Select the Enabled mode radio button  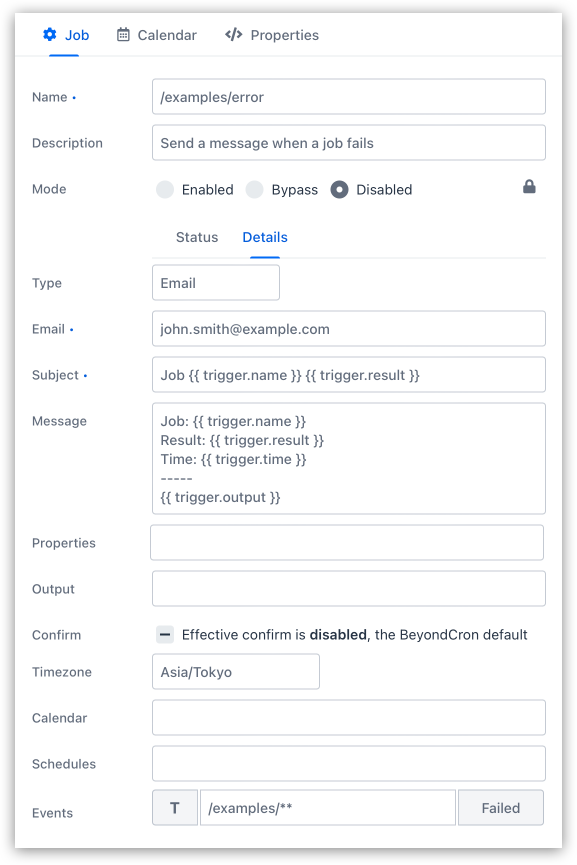tap(165, 190)
